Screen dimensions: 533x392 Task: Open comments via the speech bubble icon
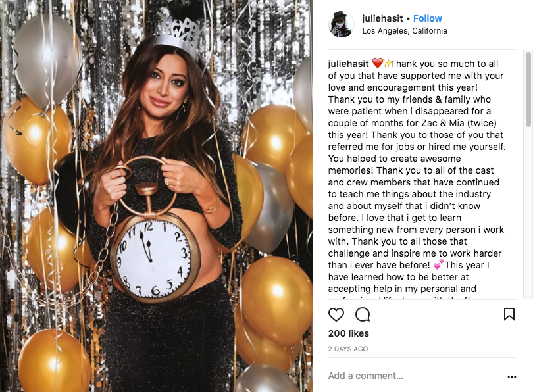tap(363, 314)
